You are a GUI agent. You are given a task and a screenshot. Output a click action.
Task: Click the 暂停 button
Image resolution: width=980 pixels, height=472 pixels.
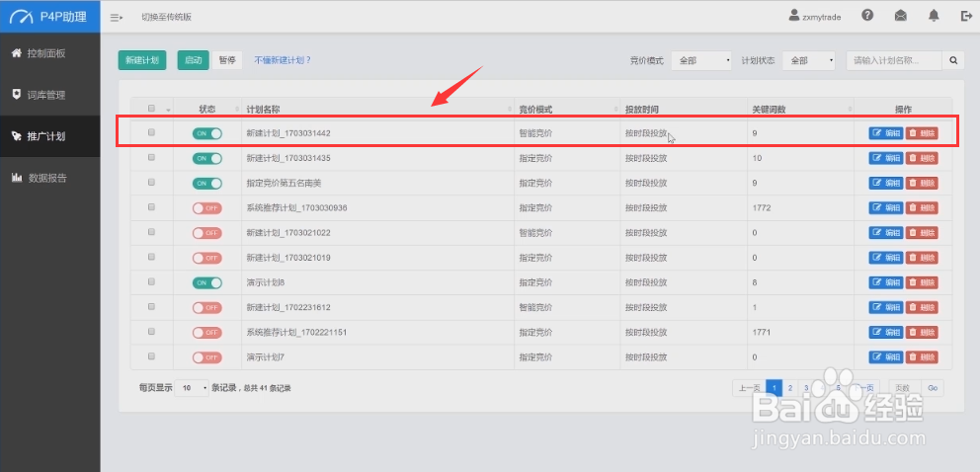[227, 60]
